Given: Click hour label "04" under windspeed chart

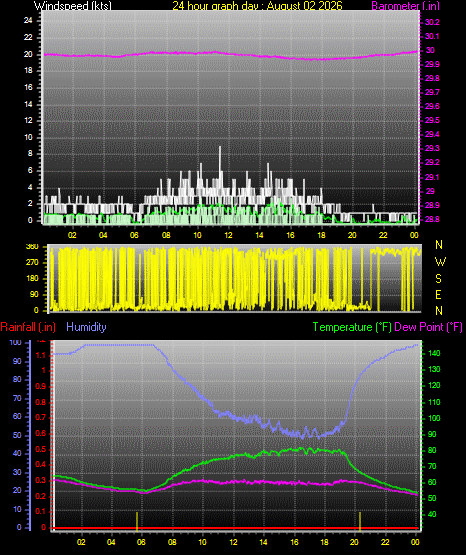Looking at the screenshot, I should coord(103,235).
